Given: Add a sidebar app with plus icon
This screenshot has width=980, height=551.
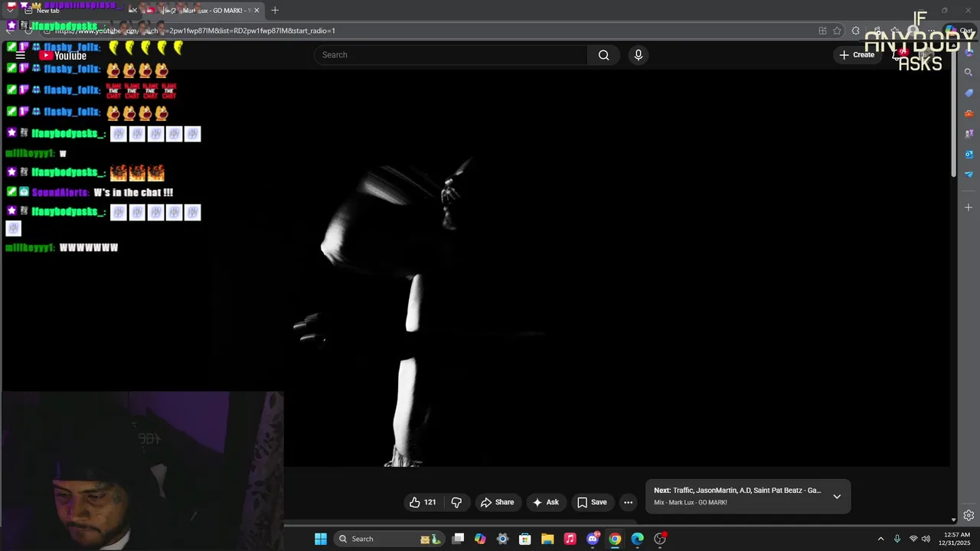Looking at the screenshot, I should click(x=969, y=207).
